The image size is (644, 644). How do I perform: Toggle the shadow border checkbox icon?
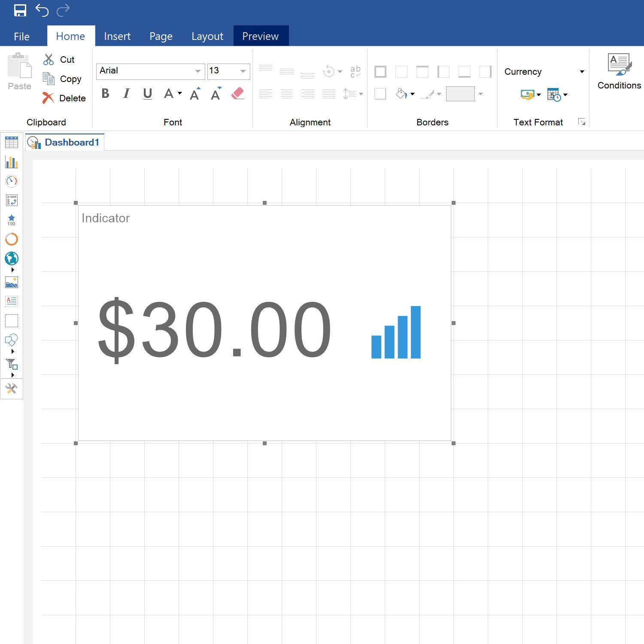point(380,94)
